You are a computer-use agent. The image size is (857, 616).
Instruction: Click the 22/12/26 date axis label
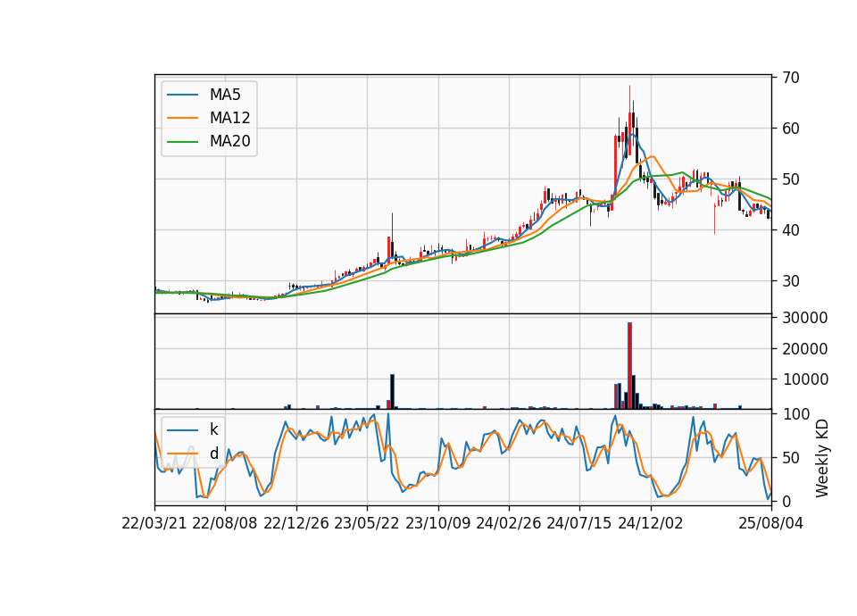pyautogui.click(x=296, y=524)
